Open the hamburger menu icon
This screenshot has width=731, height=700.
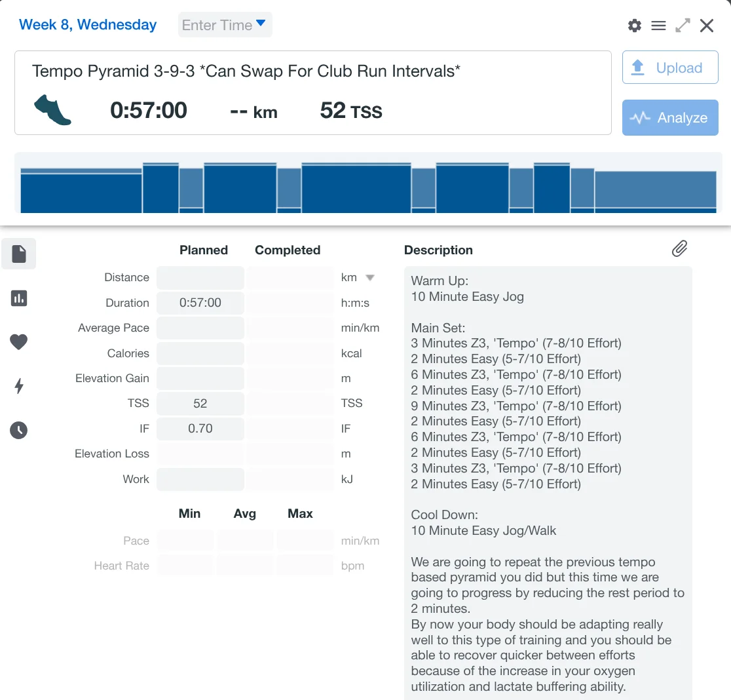point(658,26)
